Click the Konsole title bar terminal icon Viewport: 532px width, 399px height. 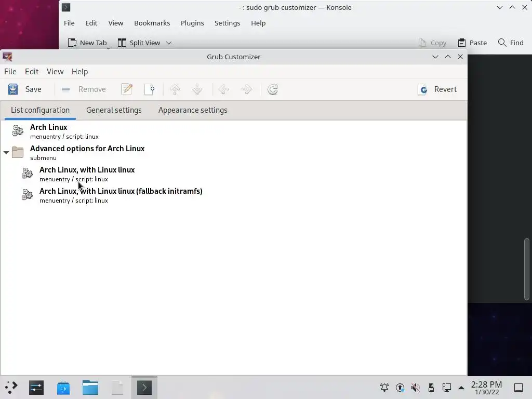coord(66,7)
